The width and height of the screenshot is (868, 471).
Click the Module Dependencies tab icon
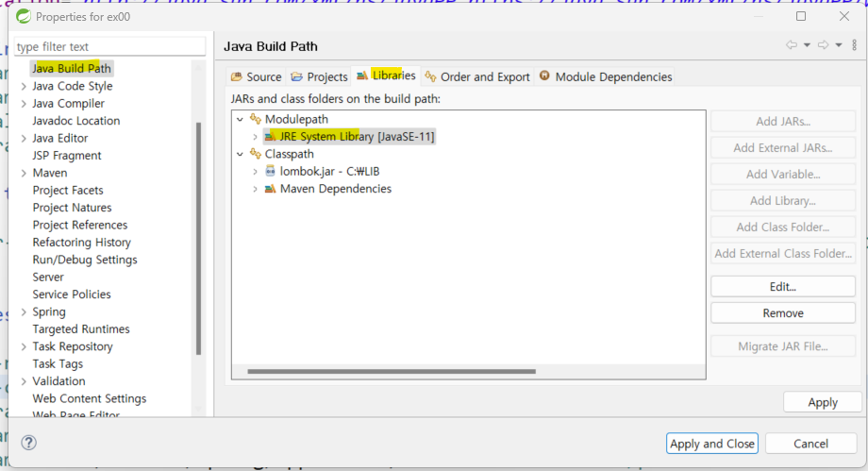coord(544,76)
